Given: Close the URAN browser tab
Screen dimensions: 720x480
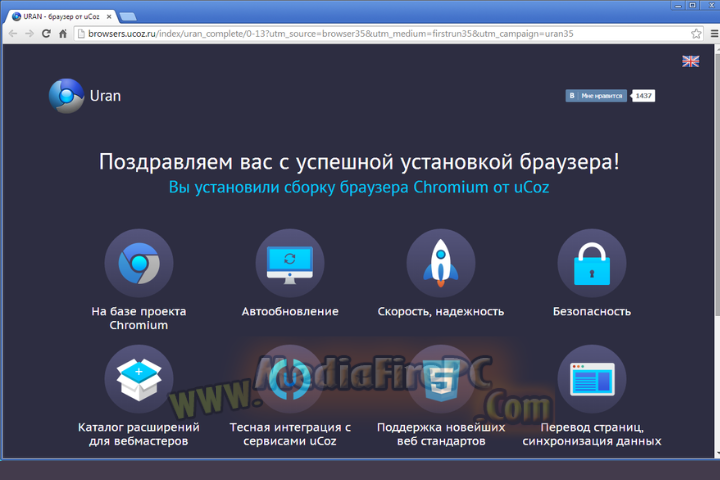Looking at the screenshot, I should point(109,17).
